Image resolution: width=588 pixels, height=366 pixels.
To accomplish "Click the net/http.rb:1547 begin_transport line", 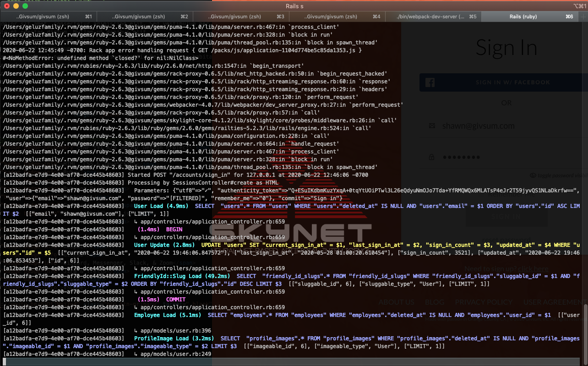I will click(153, 66).
